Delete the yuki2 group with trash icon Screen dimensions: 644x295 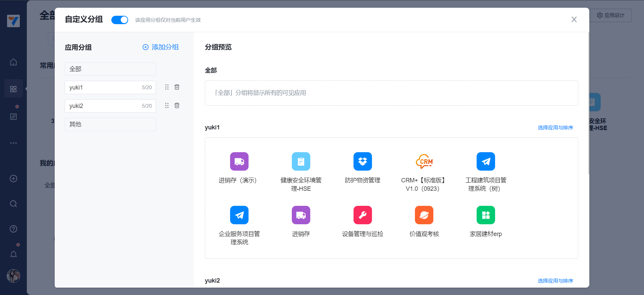(x=177, y=106)
